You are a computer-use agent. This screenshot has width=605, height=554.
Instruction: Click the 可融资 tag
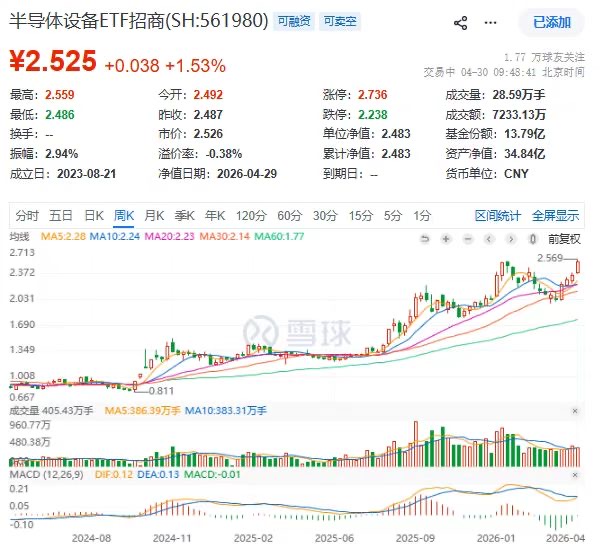click(294, 21)
